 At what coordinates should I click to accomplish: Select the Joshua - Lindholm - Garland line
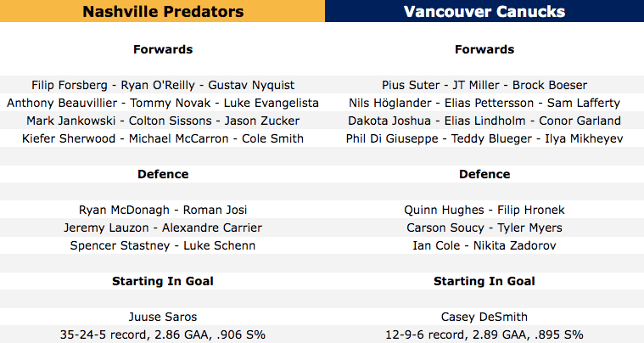click(x=484, y=121)
